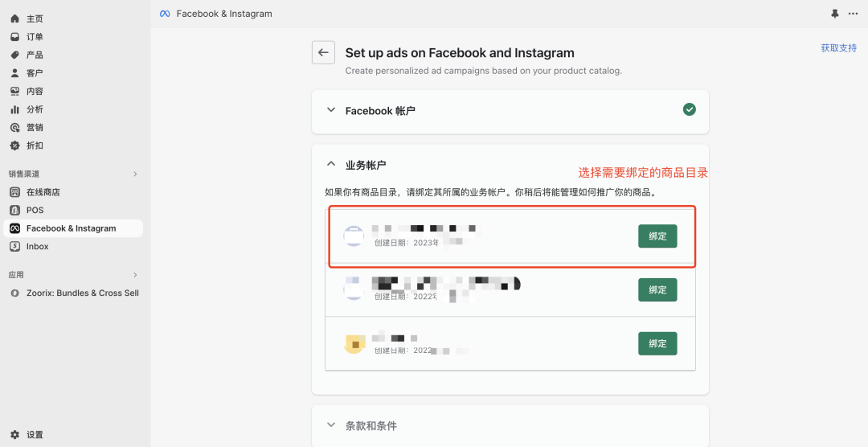This screenshot has height=447, width=868.
Task: Click the 获取支持 link
Action: (x=838, y=48)
